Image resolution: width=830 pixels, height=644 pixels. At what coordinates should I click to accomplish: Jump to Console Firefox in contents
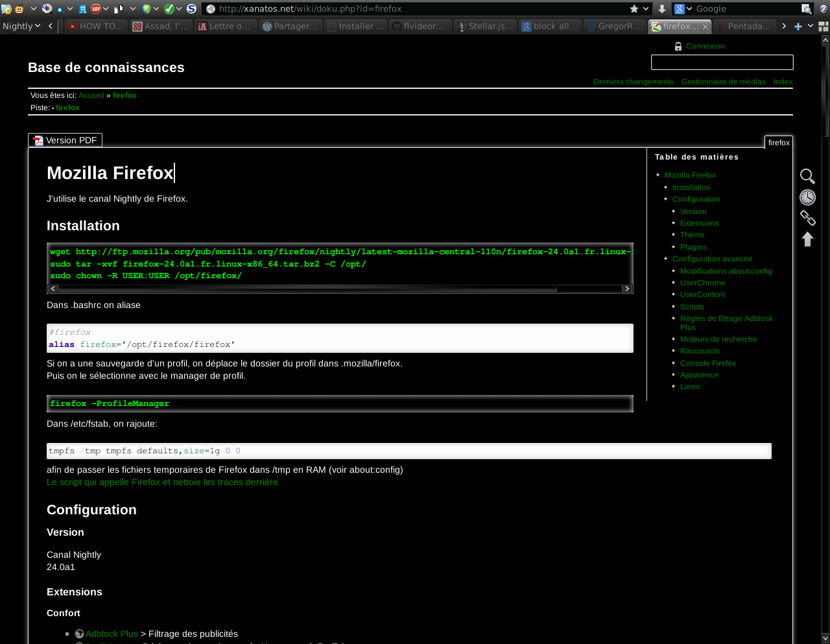tap(708, 363)
